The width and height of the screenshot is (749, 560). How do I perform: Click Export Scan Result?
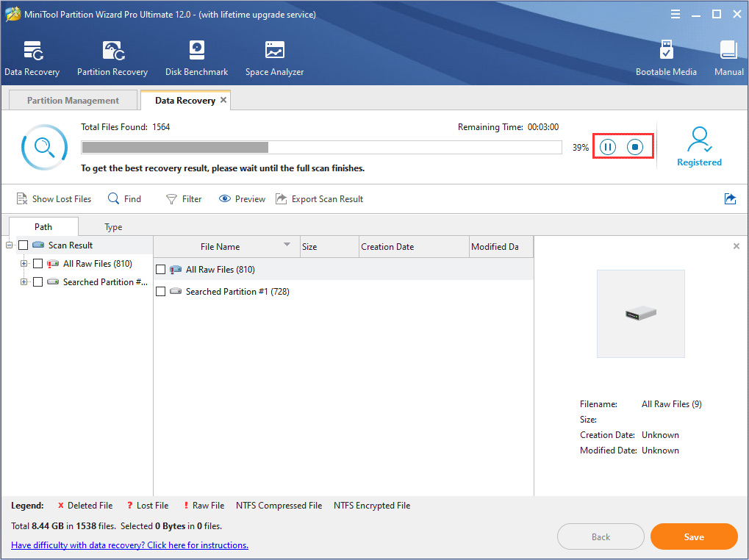[x=320, y=199]
